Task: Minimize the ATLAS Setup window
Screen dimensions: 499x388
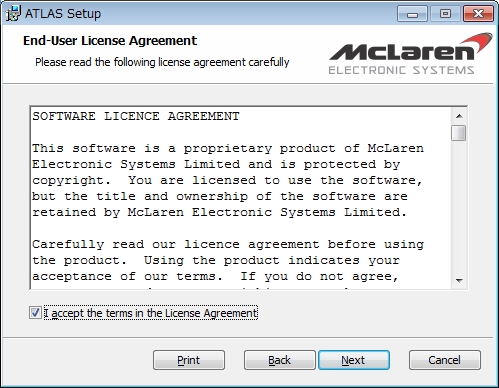Action: (x=412, y=14)
